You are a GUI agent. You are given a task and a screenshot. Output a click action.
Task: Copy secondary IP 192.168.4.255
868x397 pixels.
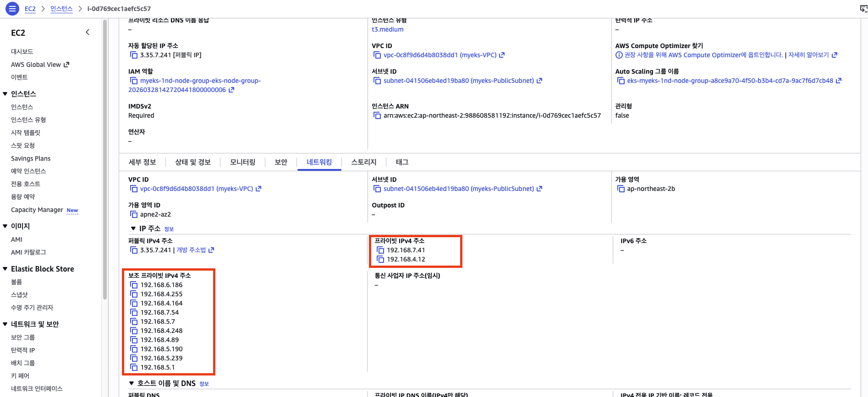(x=134, y=294)
